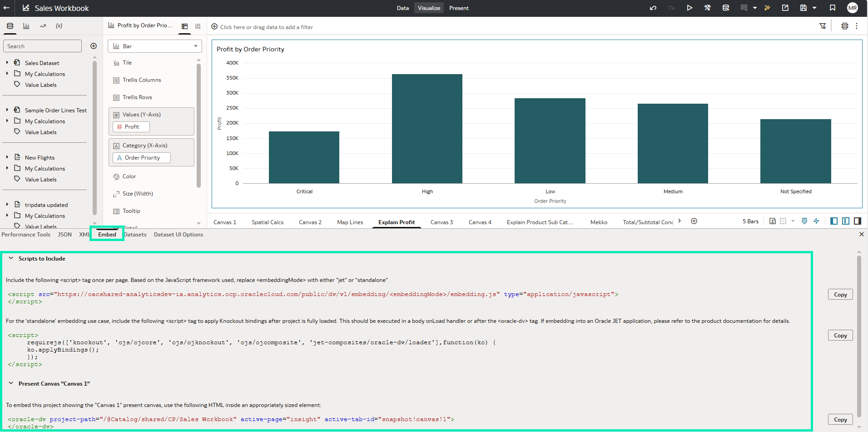Viewport: 868px width, 432px height.
Task: Open the Analytics trend icon in sidebar
Action: pyautogui.click(x=42, y=26)
